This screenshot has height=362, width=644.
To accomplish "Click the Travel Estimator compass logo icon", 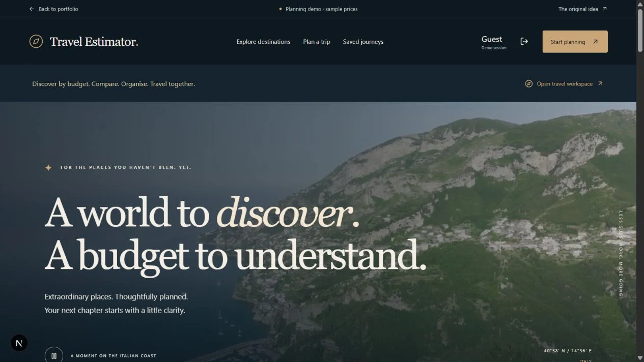I will 36,41.
